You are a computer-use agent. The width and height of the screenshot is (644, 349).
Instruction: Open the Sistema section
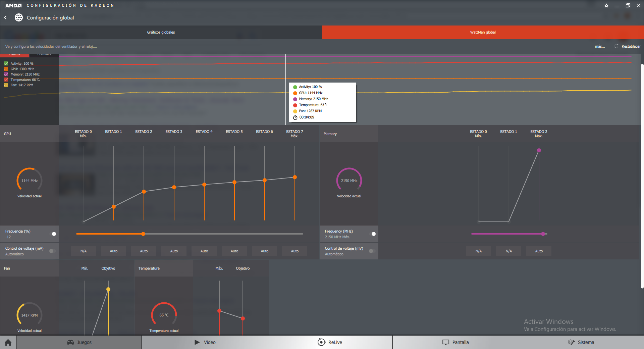pyautogui.click(x=581, y=342)
